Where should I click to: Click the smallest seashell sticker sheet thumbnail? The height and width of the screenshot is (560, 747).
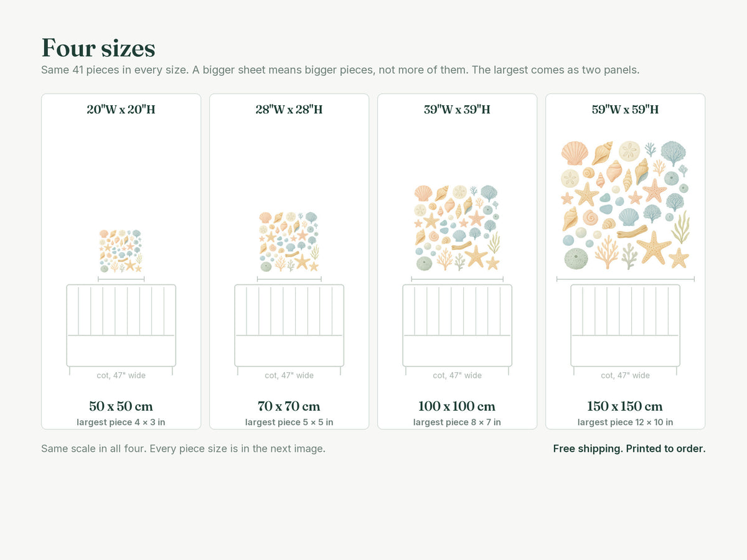tap(121, 251)
